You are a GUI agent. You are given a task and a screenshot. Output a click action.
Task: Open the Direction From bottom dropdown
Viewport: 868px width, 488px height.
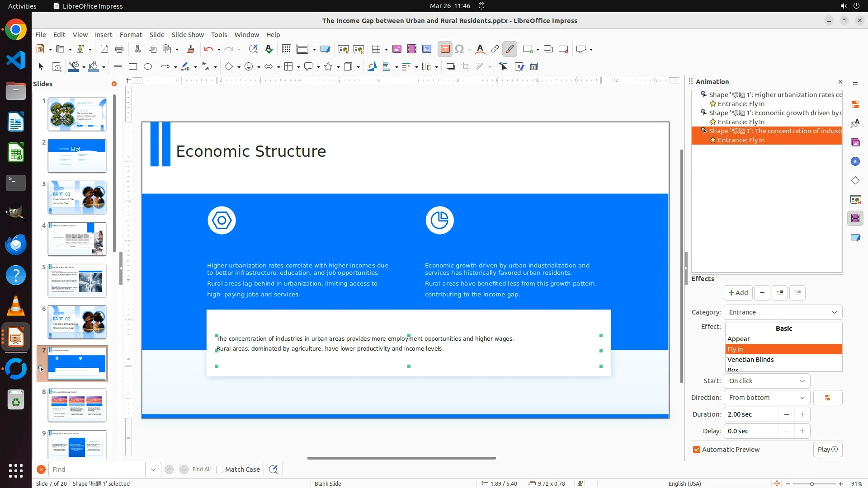767,398
